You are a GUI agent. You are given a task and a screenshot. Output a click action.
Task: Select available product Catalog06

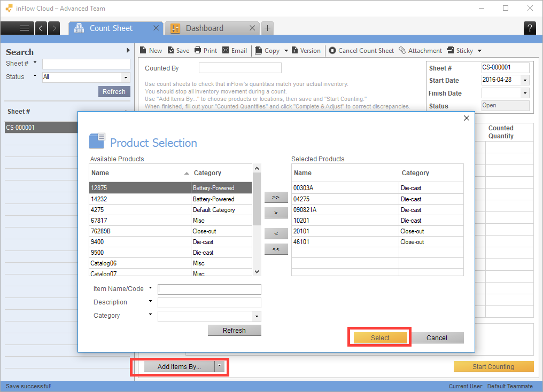click(x=170, y=263)
